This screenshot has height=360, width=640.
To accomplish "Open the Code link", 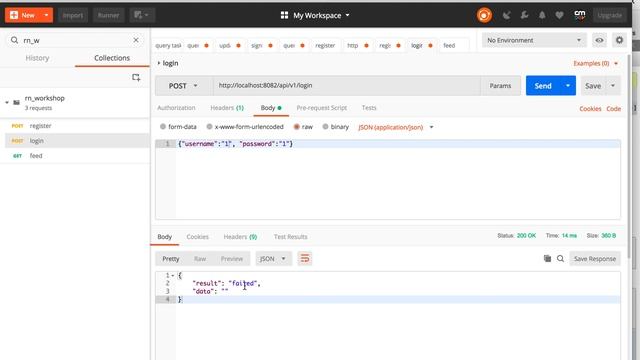I will click(x=613, y=109).
